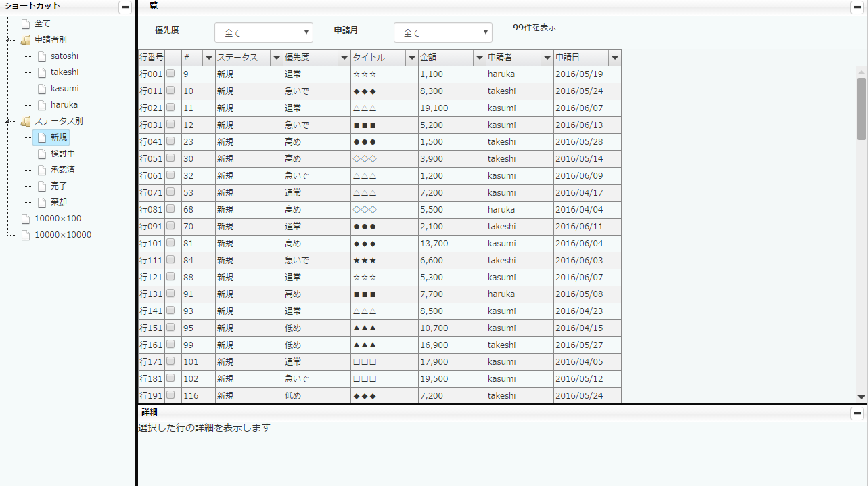Click the file icon next to satoshi
This screenshot has width=868, height=486.
tap(42, 56)
